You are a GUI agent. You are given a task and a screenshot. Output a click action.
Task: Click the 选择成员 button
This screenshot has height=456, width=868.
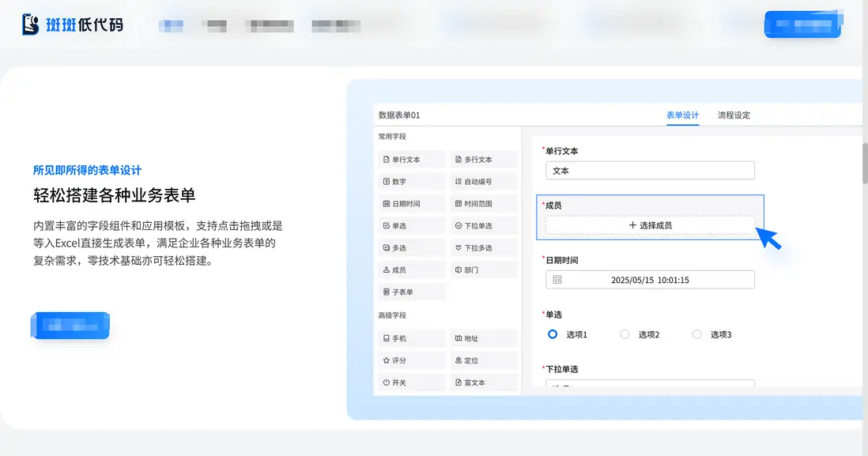(x=650, y=224)
